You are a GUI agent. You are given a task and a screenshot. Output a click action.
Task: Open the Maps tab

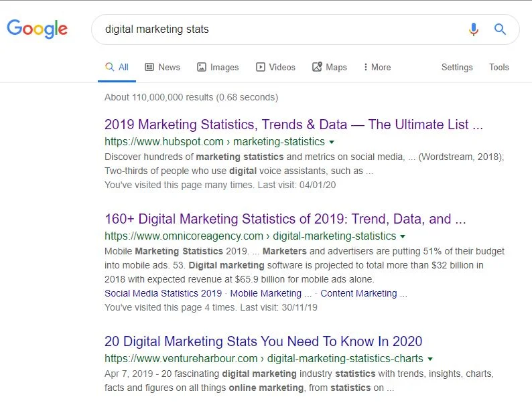tap(330, 67)
